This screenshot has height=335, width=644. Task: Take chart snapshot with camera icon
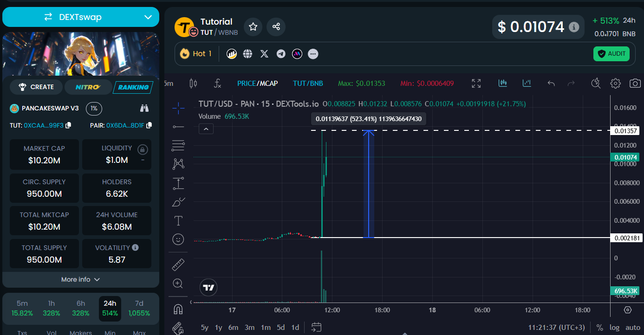click(635, 84)
